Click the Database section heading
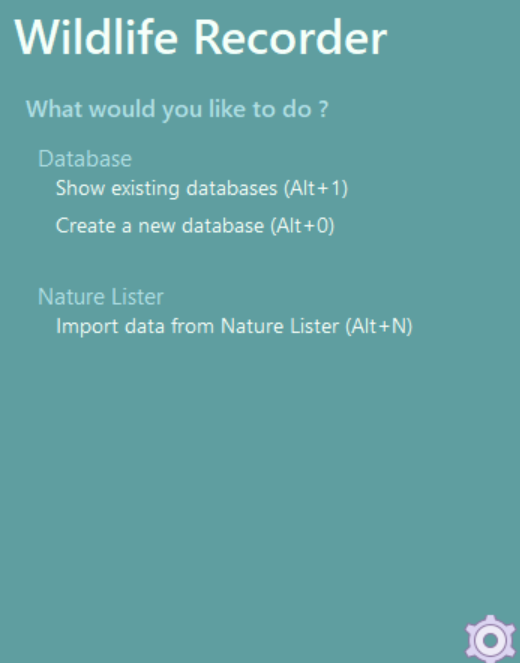This screenshot has width=520, height=663. (85, 159)
